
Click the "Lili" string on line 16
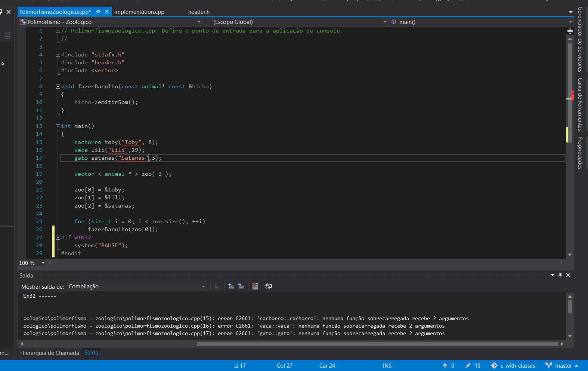point(118,150)
